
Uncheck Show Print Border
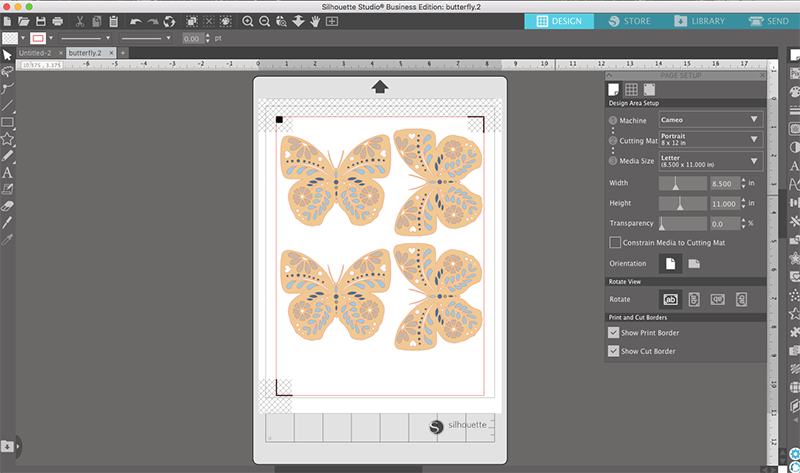pos(615,332)
